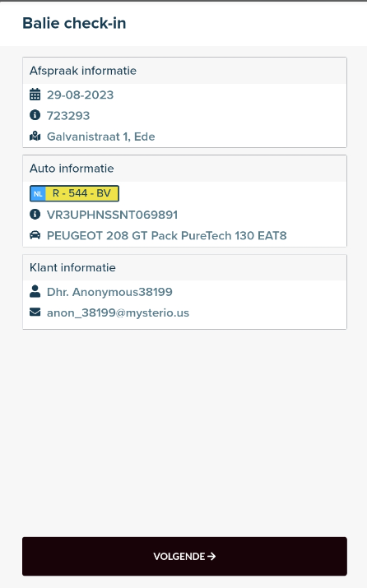Image resolution: width=367 pixels, height=588 pixels.
Task: Click the car icon beside PEUGEOT 208
Action: coord(35,235)
